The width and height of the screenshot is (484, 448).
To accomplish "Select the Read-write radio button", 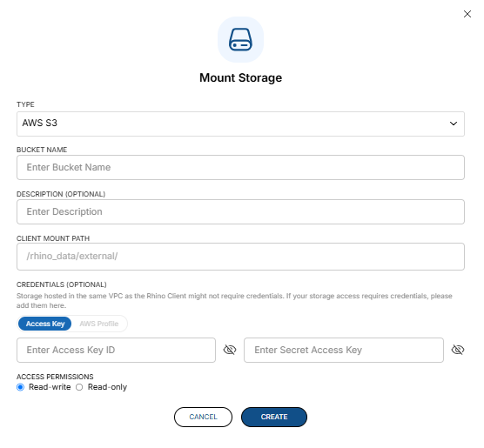I will coord(20,387).
